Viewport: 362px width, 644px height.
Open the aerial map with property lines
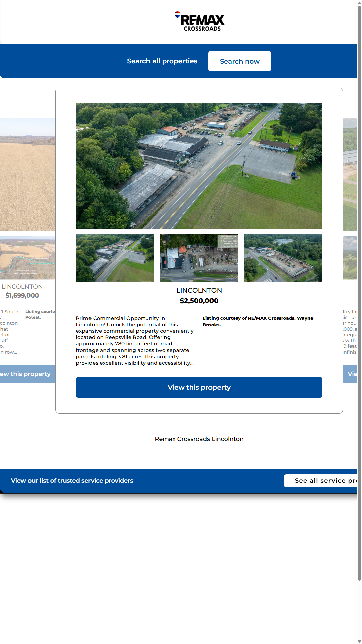27,258
